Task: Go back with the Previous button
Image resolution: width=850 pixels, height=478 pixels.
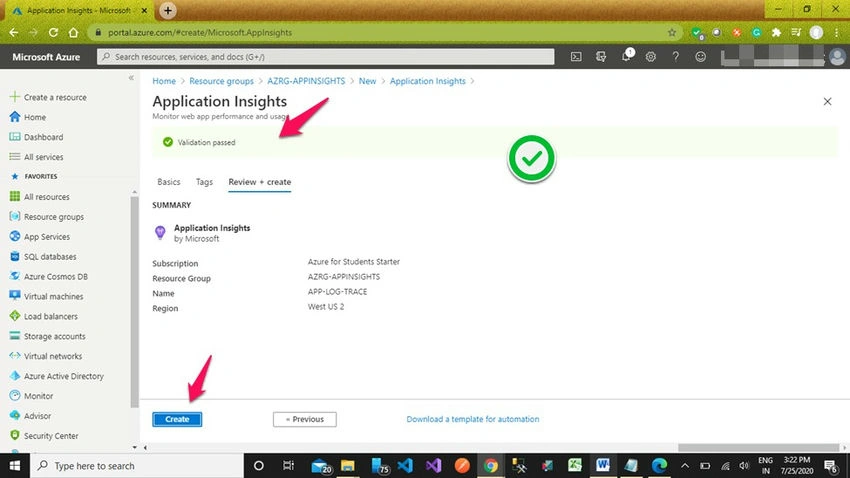Action: [x=305, y=419]
